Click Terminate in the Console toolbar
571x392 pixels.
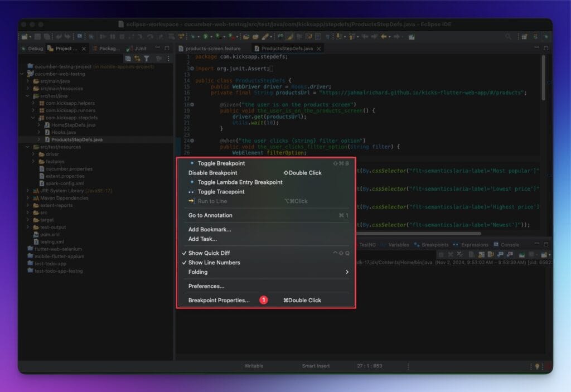[441, 254]
